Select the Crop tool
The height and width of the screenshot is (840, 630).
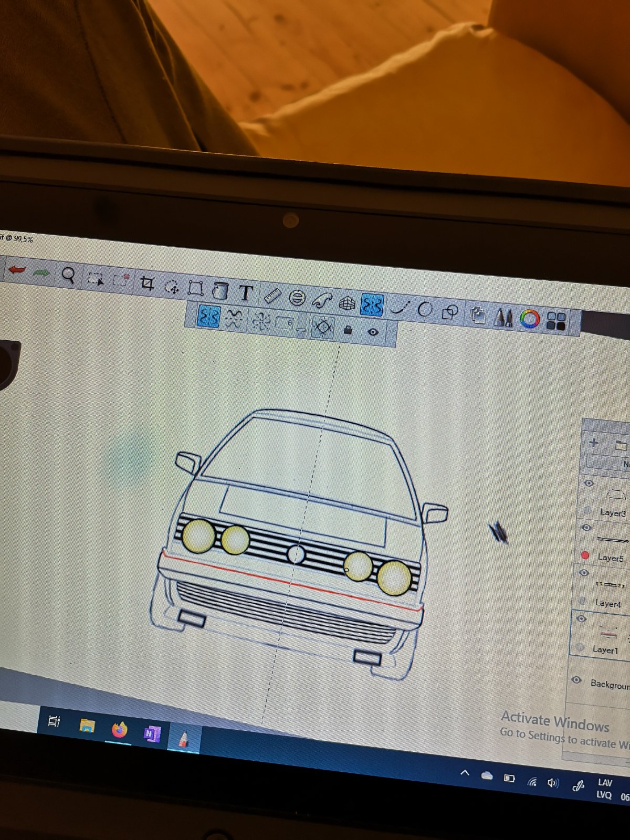click(147, 283)
